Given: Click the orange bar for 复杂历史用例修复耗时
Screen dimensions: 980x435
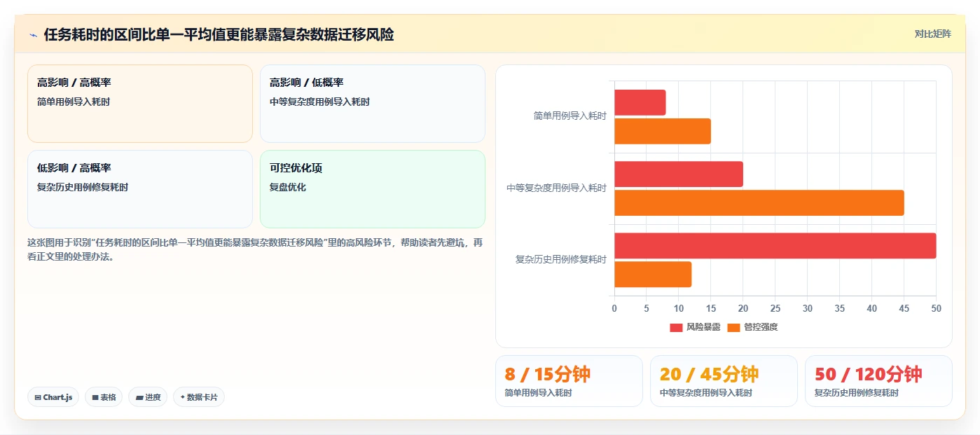Looking at the screenshot, I should click(x=653, y=275).
